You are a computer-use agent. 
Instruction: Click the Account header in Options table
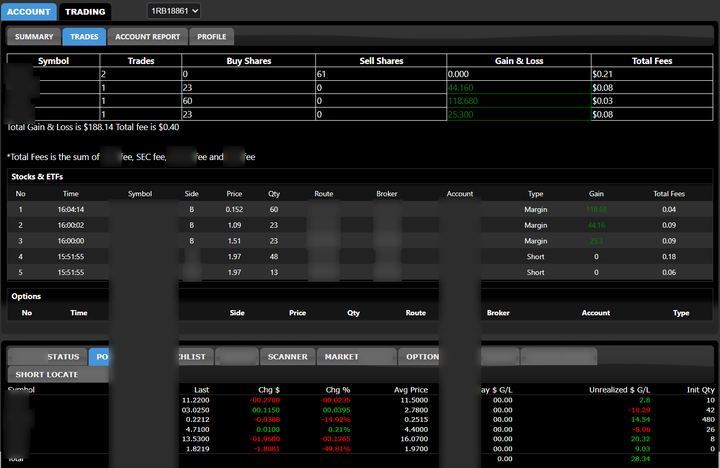(x=596, y=313)
